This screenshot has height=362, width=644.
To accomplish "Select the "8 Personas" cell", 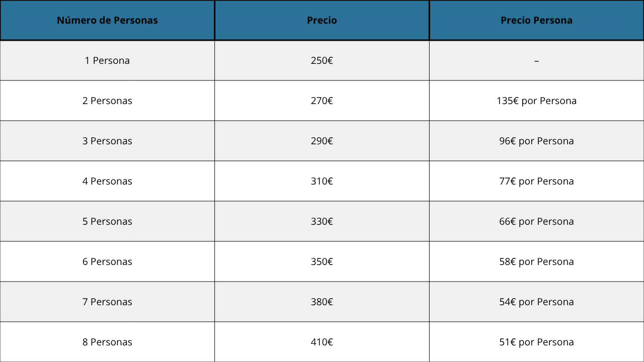I will (x=107, y=342).
